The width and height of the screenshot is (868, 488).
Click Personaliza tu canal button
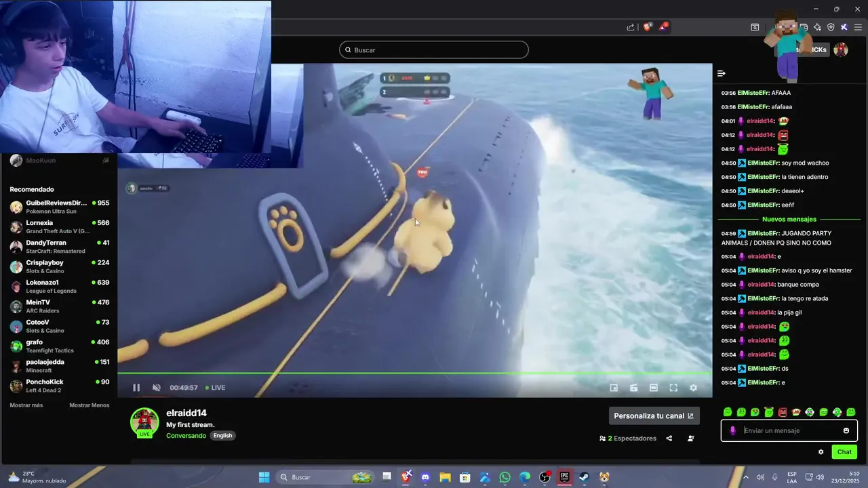654,416
